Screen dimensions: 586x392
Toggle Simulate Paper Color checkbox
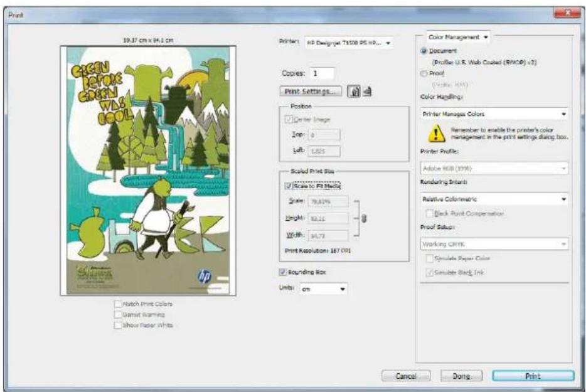click(430, 258)
